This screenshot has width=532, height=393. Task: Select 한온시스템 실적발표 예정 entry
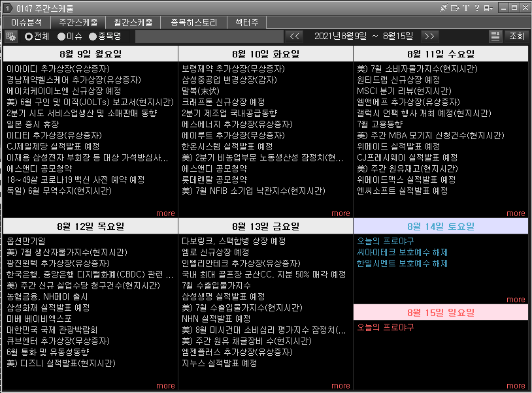pos(227,146)
